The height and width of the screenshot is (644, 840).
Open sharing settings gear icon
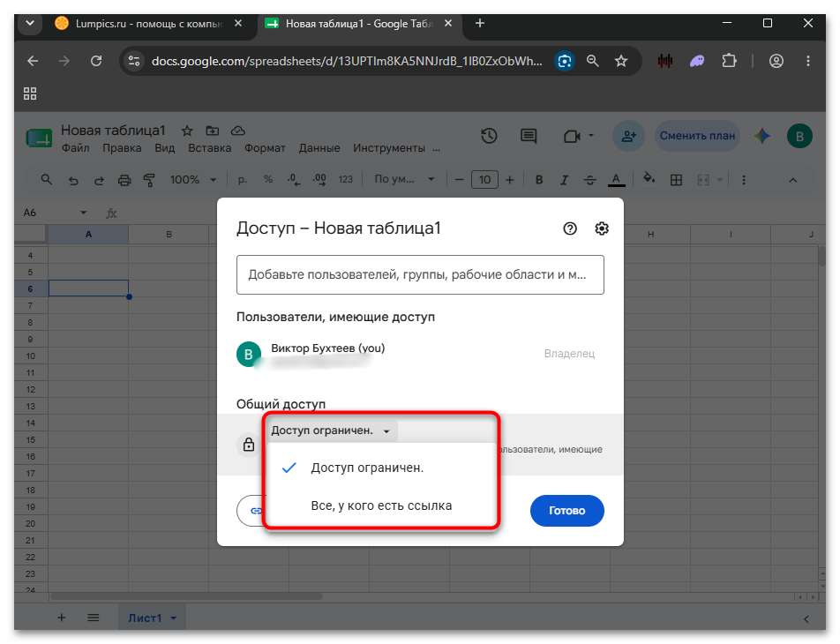(602, 228)
